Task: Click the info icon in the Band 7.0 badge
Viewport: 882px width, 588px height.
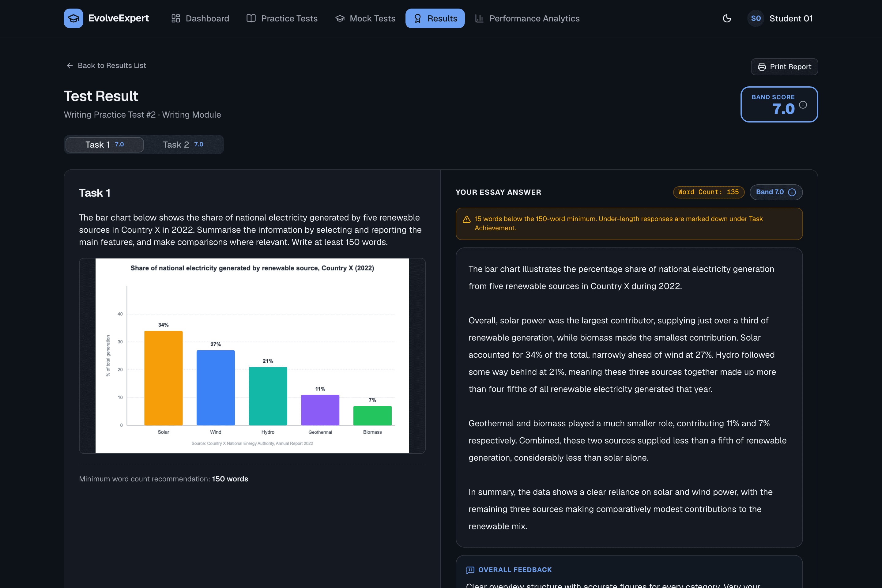Action: pos(792,192)
